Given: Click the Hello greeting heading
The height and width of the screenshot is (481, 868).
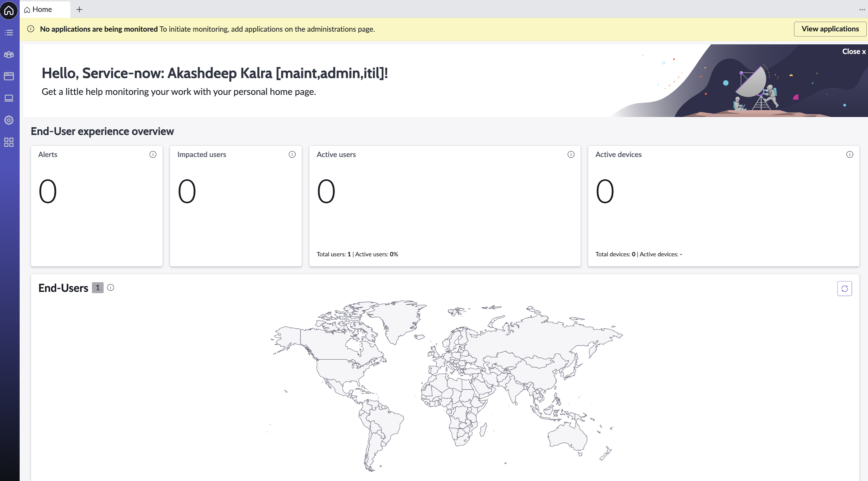Looking at the screenshot, I should [x=215, y=73].
